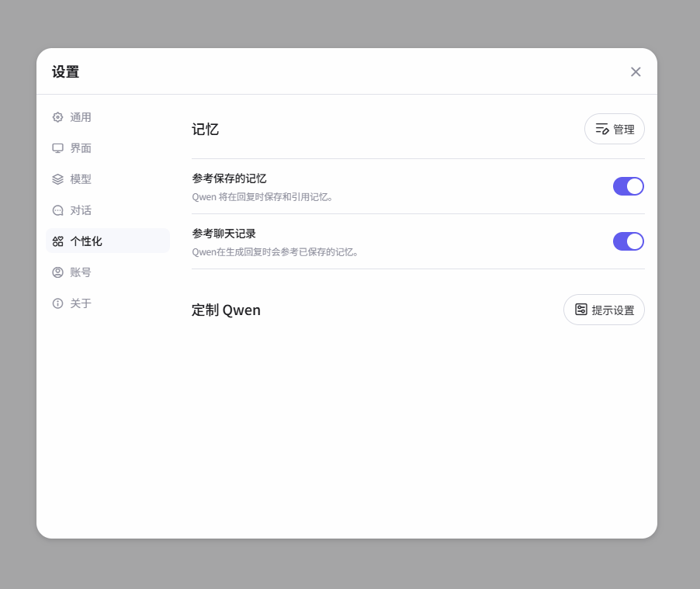
Task: Click the user avatar icon for 账号
Action: tap(57, 272)
